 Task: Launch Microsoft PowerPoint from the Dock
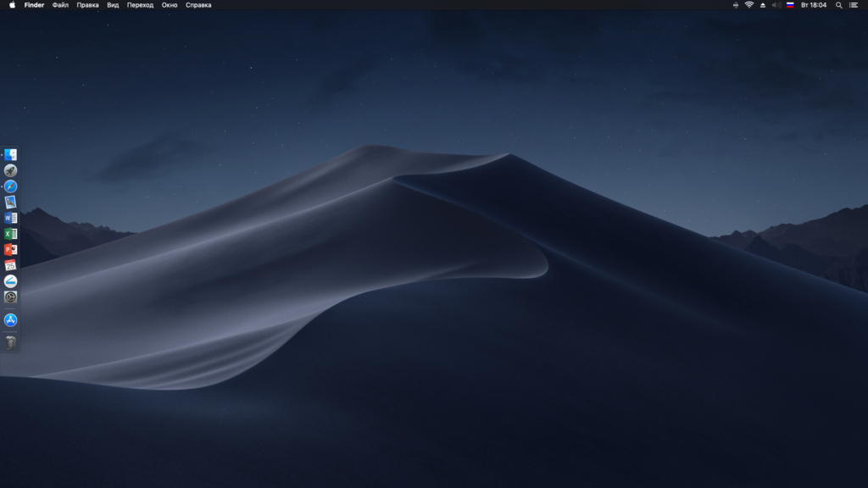(10, 250)
